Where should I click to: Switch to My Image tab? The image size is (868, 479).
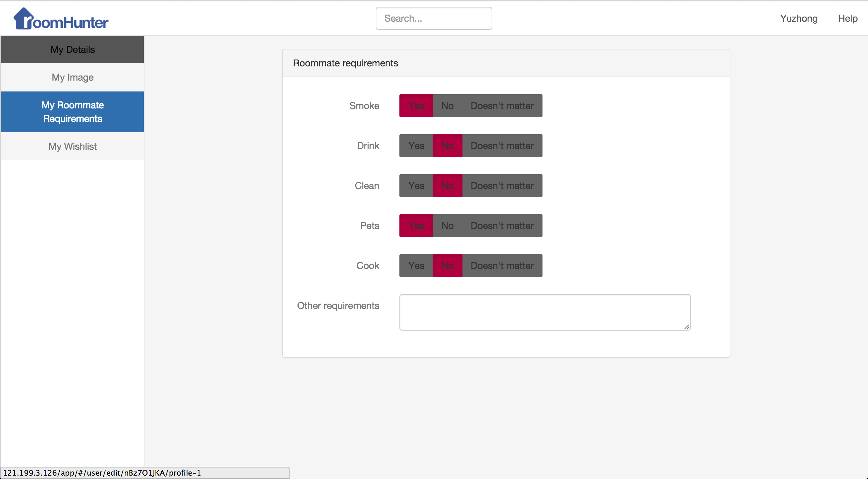click(72, 77)
